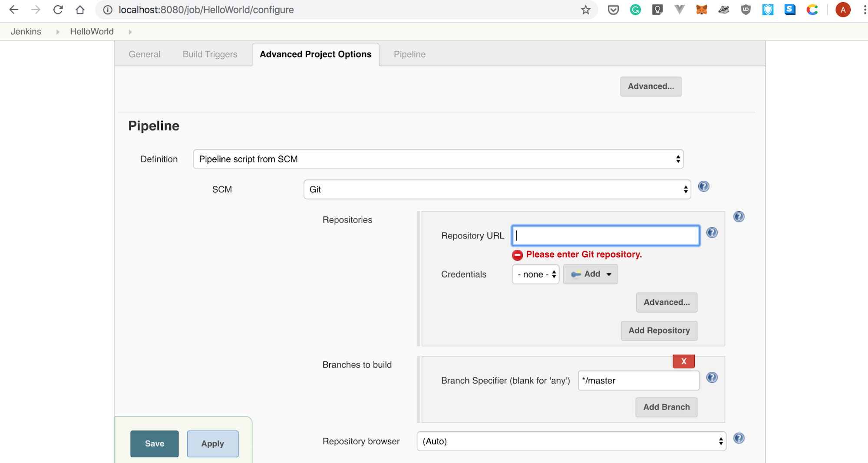This screenshot has height=463, width=868.
Task: Expand the Jenkins breadcrumb arrow
Action: (57, 32)
